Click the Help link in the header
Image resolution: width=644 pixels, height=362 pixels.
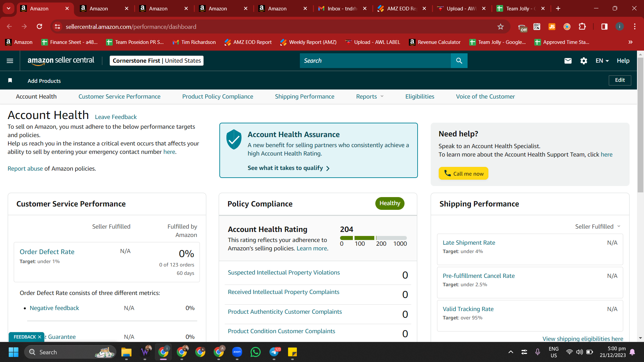[623, 61]
